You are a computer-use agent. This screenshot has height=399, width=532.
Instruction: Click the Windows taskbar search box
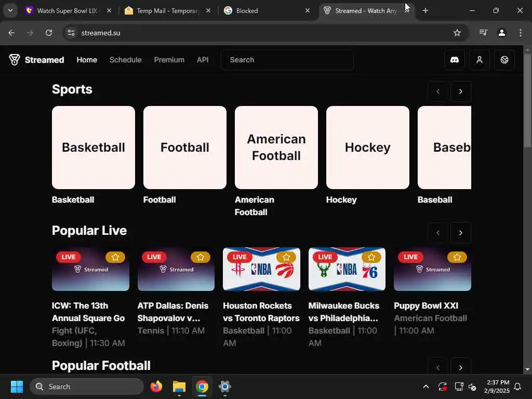pos(87,387)
